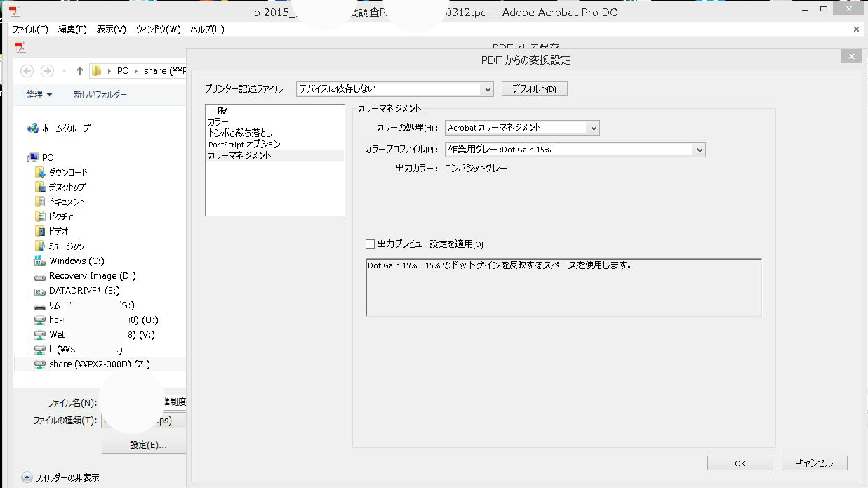The height and width of the screenshot is (488, 868).
Task: Select the Recovery Image (D:) drive
Action: 85,276
